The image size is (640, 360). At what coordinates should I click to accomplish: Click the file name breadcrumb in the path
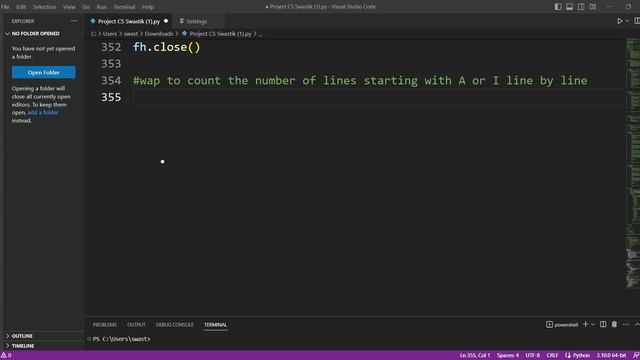tap(220, 34)
